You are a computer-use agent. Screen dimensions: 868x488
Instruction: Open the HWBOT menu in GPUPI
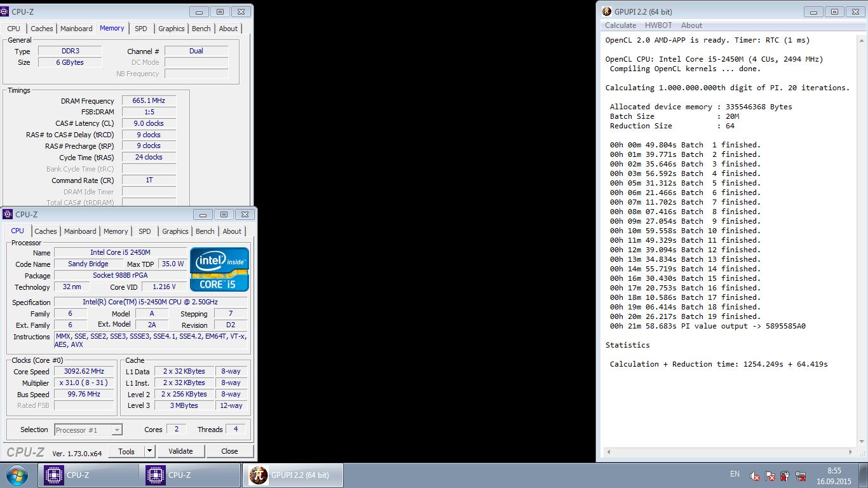coord(658,25)
